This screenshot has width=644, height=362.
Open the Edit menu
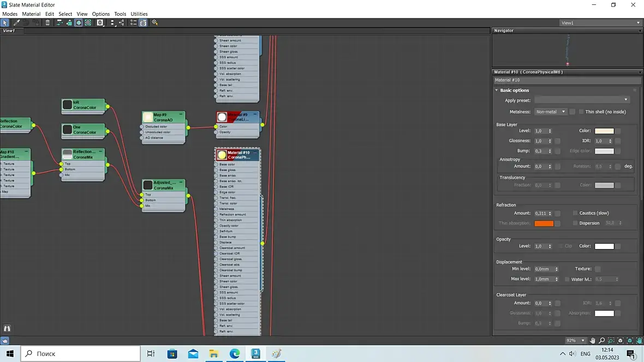(x=50, y=14)
